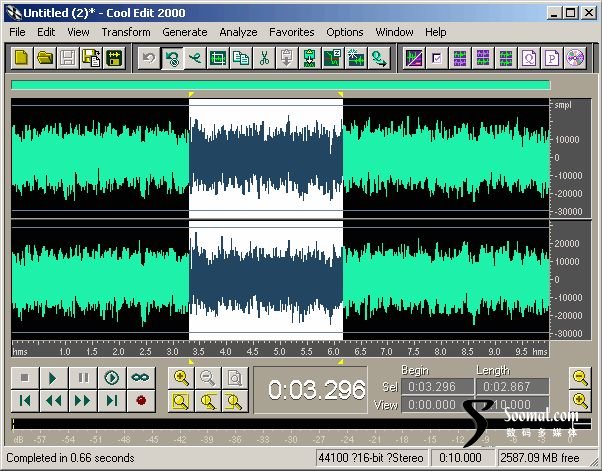The width and height of the screenshot is (602, 471).
Task: Open the Favorites menu
Action: tap(292, 32)
